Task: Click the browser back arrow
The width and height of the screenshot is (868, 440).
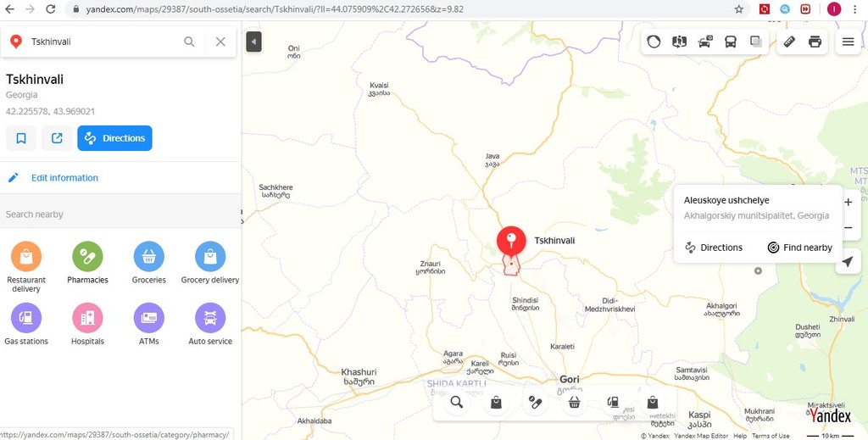Action: pos(9,8)
